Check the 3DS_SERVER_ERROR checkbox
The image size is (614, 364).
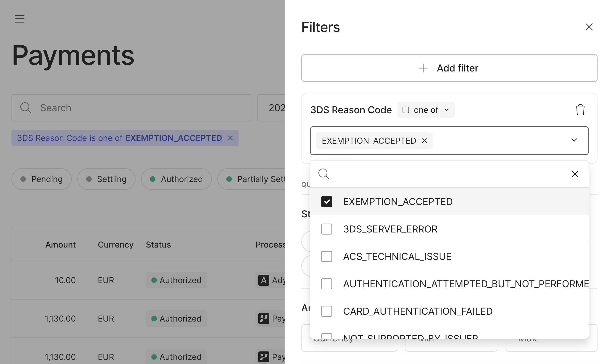tap(326, 229)
